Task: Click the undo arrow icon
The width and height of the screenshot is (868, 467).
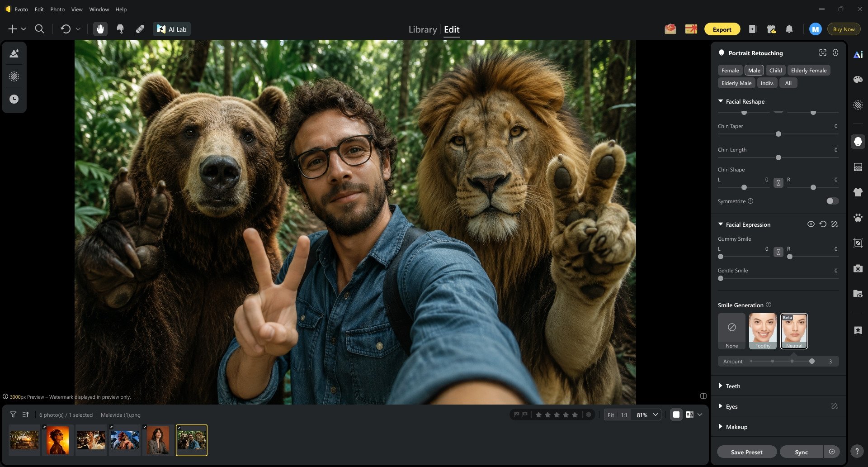Action: (x=66, y=29)
